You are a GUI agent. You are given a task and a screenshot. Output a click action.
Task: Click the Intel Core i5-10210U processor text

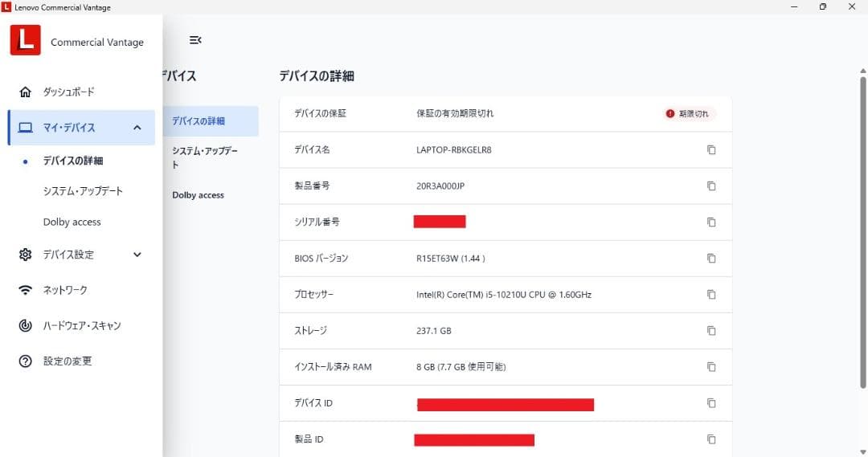click(504, 294)
